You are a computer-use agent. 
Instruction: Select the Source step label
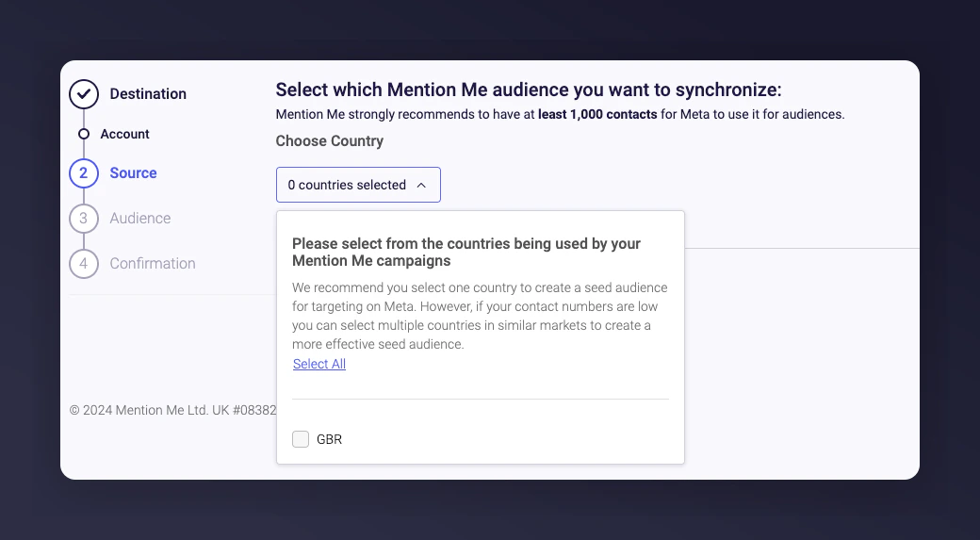coord(133,173)
